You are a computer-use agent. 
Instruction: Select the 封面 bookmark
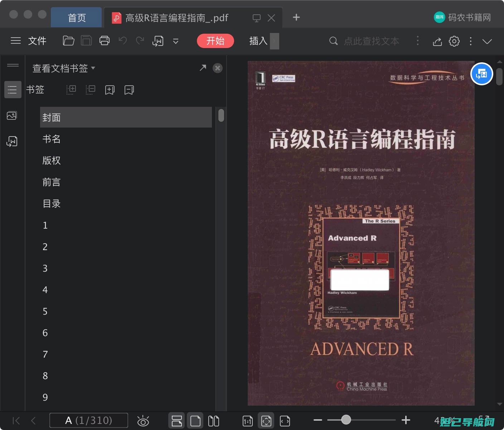(x=126, y=117)
